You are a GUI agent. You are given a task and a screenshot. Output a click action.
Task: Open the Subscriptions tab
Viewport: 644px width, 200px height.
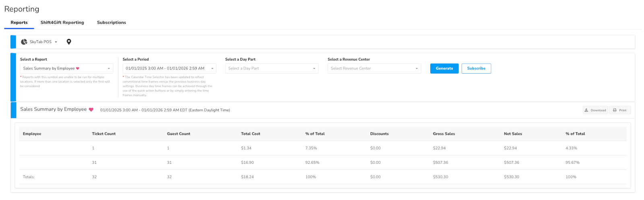tap(111, 23)
